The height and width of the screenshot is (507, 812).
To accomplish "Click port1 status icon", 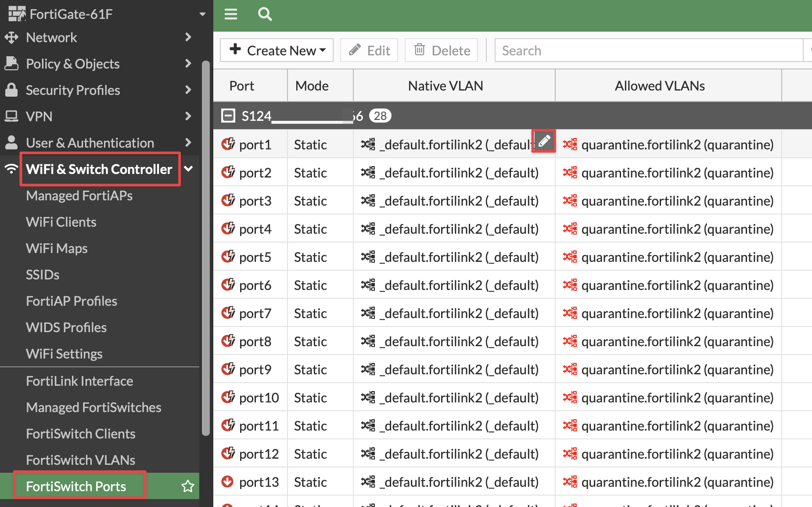I will click(x=228, y=144).
